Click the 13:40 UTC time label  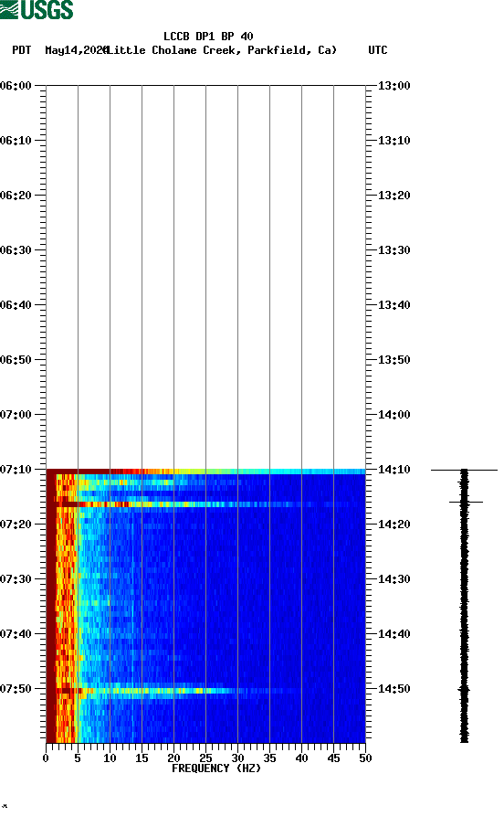tap(394, 305)
